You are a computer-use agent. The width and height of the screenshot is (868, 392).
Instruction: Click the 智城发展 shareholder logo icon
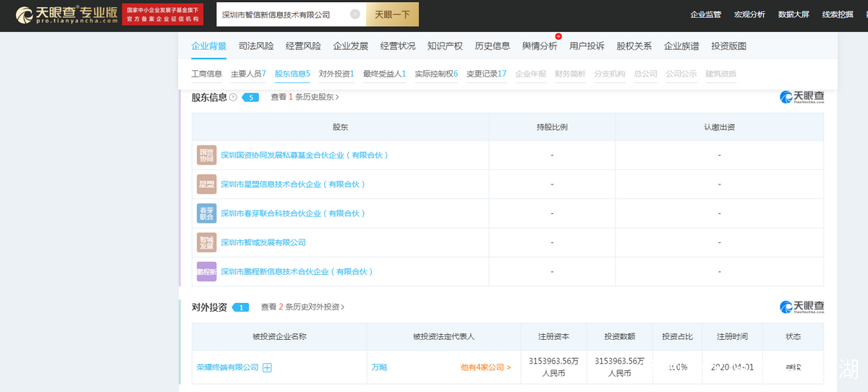click(206, 242)
